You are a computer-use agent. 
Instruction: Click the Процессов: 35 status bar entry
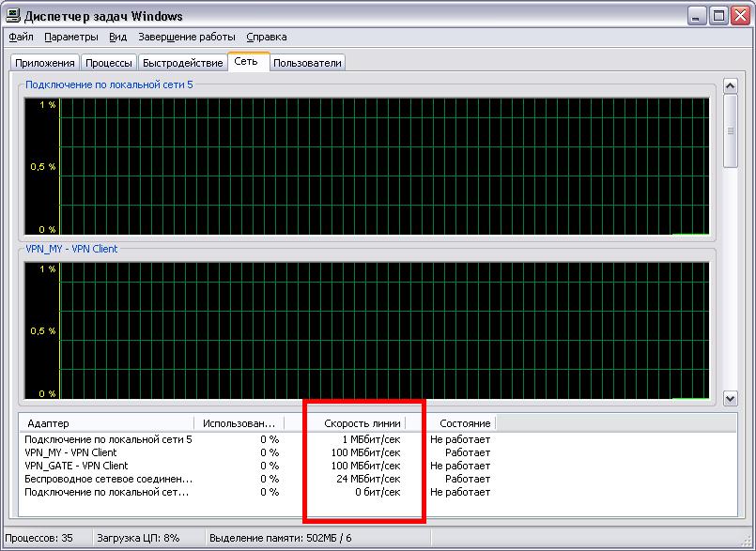pyautogui.click(x=47, y=538)
